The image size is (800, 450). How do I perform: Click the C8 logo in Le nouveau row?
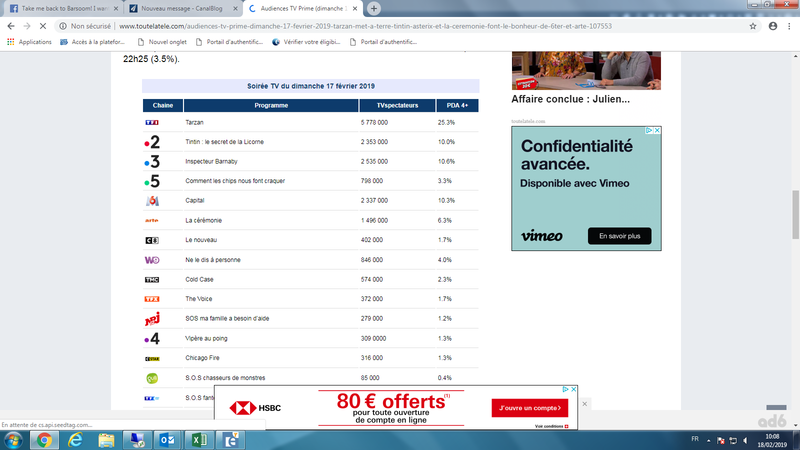(x=152, y=240)
